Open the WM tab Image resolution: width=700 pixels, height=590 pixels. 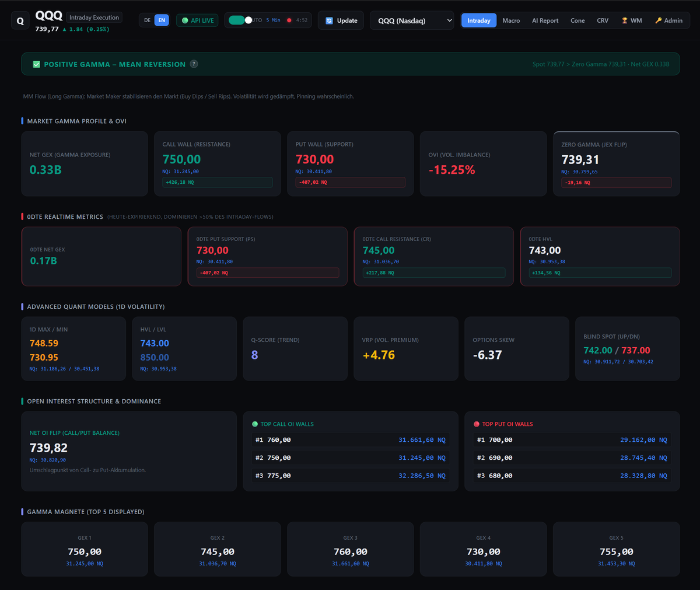[632, 20]
